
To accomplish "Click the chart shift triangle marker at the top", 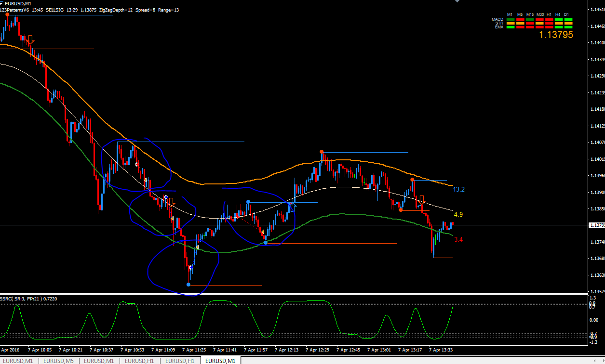I will click(x=457, y=1).
